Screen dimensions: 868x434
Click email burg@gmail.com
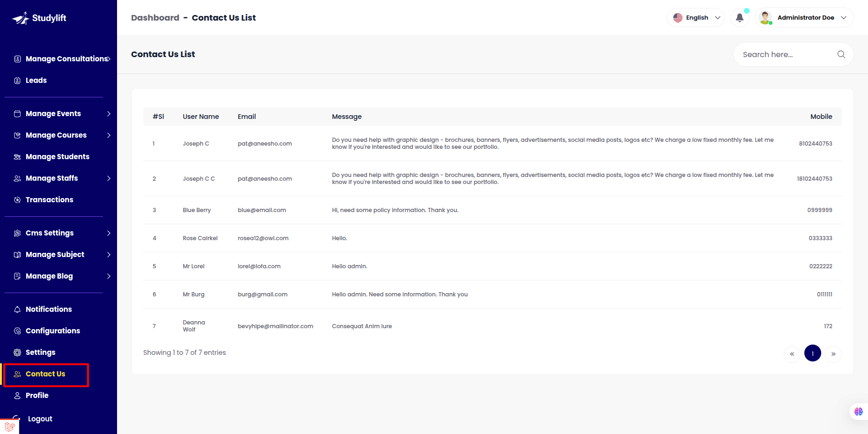click(263, 294)
